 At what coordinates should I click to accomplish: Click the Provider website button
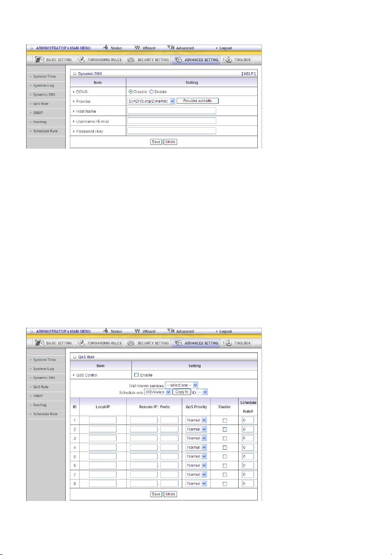click(198, 101)
